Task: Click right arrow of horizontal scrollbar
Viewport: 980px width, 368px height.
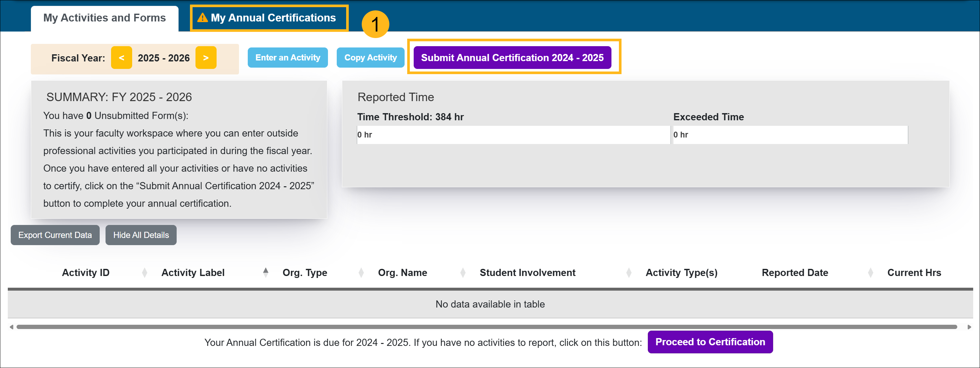Action: tap(969, 327)
